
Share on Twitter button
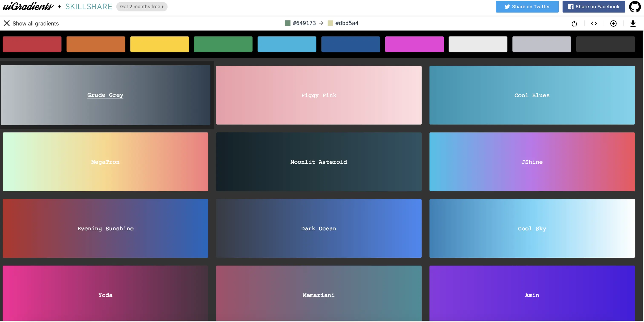tap(527, 7)
